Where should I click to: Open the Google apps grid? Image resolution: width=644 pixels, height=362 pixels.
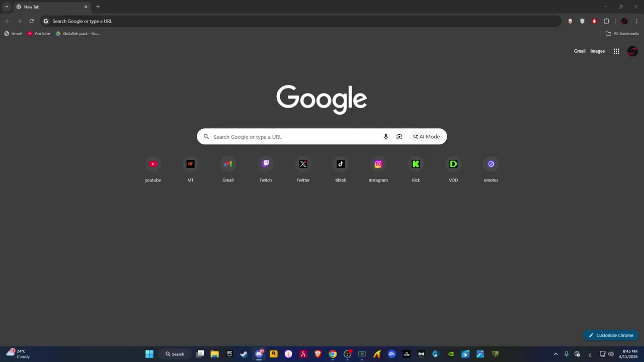616,51
